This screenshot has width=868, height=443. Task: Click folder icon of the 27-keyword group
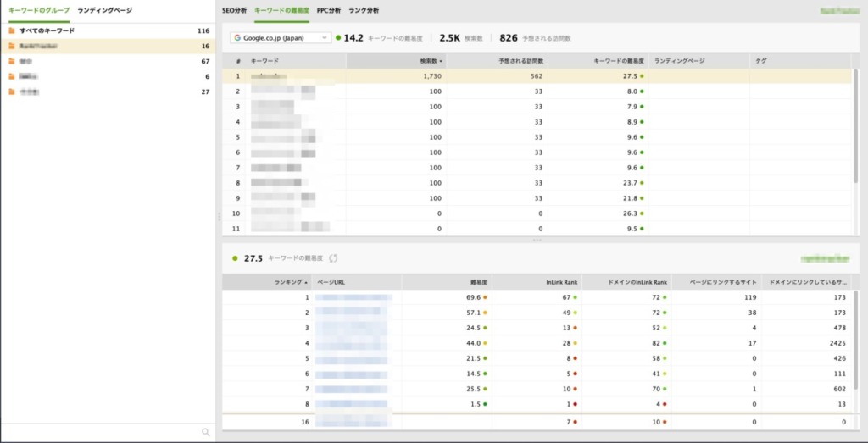tap(12, 91)
